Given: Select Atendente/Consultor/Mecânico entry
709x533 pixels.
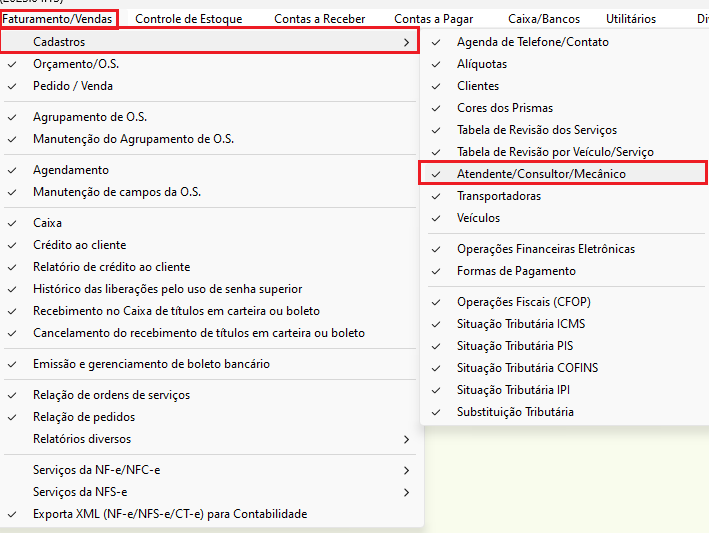Looking at the screenshot, I should point(541,174).
